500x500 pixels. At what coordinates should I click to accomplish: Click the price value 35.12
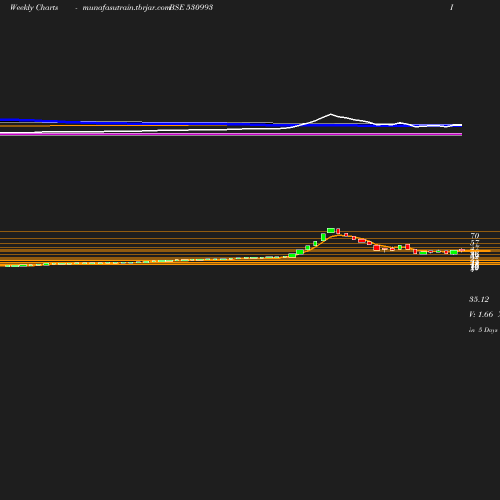coord(479,299)
